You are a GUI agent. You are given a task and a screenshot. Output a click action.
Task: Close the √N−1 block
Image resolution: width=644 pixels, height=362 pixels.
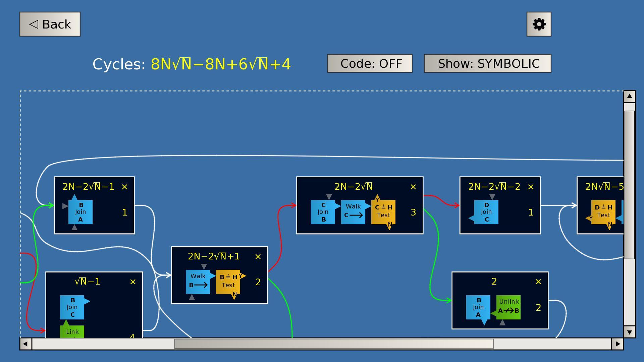(133, 282)
